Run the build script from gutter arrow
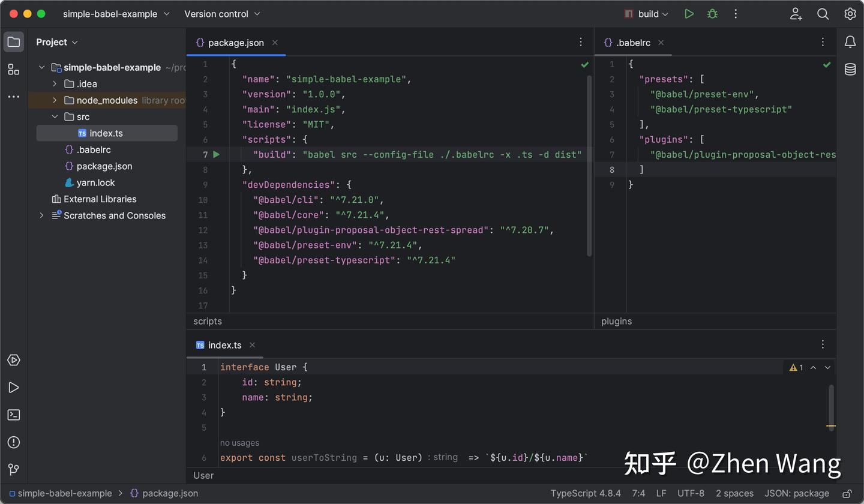This screenshot has height=504, width=864. pos(217,154)
